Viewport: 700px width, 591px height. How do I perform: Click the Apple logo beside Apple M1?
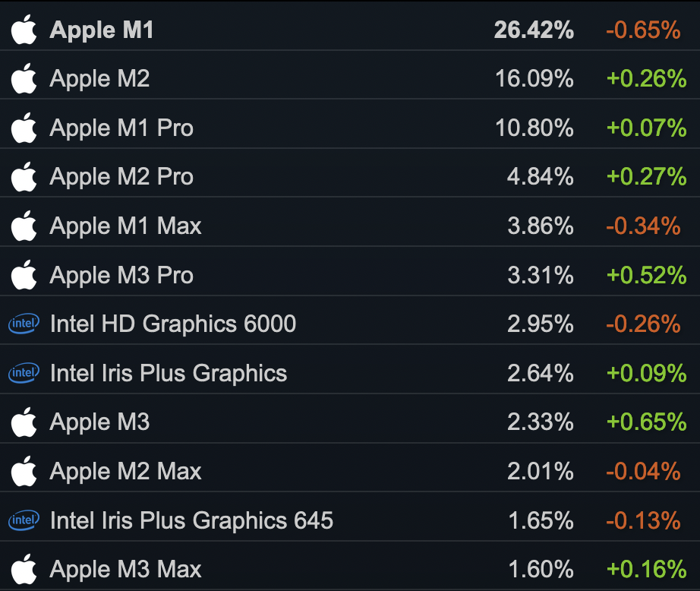24,30
